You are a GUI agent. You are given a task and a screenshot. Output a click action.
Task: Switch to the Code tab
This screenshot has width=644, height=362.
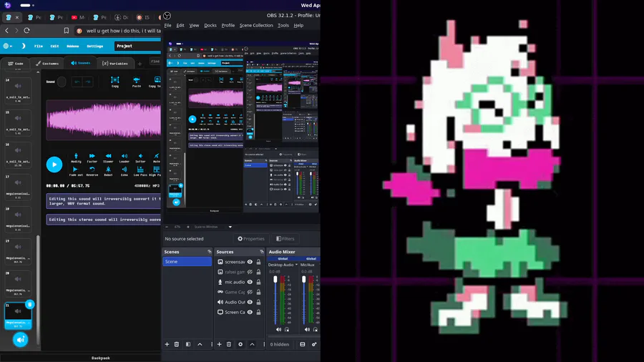tap(16, 64)
